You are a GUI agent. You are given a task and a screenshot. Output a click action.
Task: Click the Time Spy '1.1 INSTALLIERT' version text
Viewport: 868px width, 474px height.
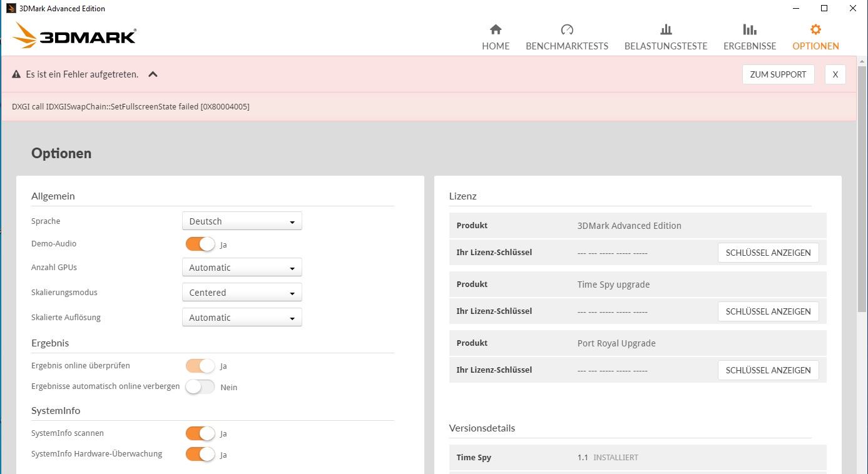coord(608,458)
